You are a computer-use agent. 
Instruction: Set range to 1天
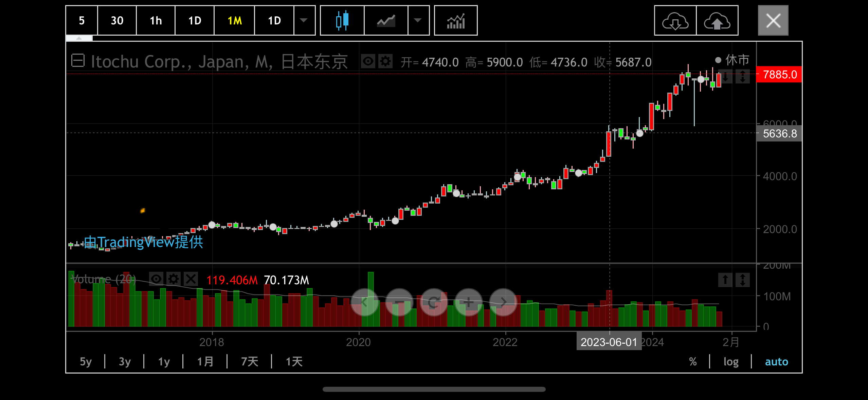(x=294, y=362)
